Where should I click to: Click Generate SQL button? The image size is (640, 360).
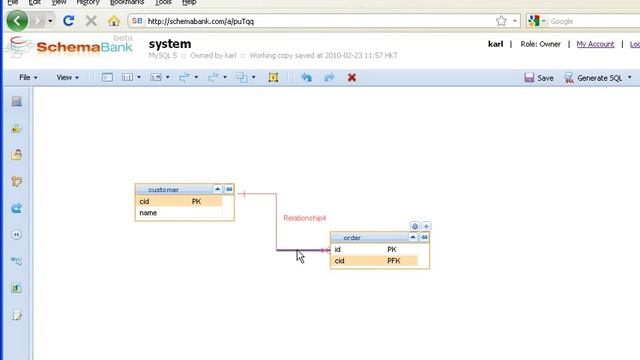click(593, 78)
